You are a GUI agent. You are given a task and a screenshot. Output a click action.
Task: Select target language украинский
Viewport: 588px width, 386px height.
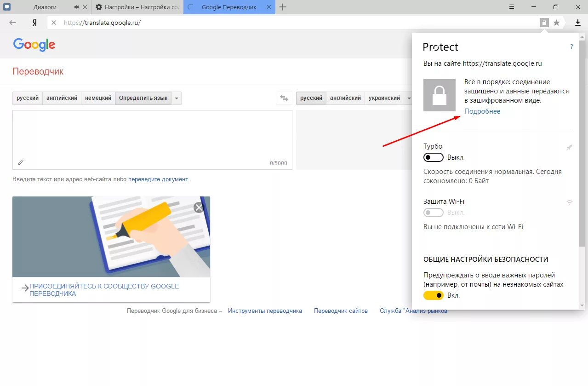tap(384, 98)
